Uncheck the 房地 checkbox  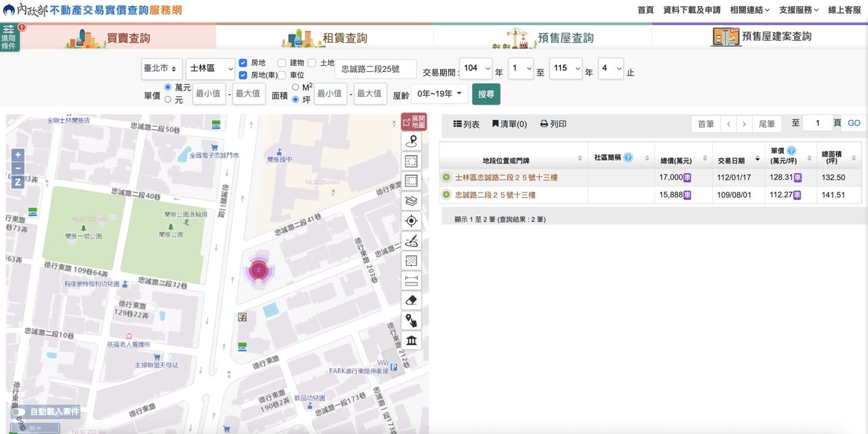point(243,63)
